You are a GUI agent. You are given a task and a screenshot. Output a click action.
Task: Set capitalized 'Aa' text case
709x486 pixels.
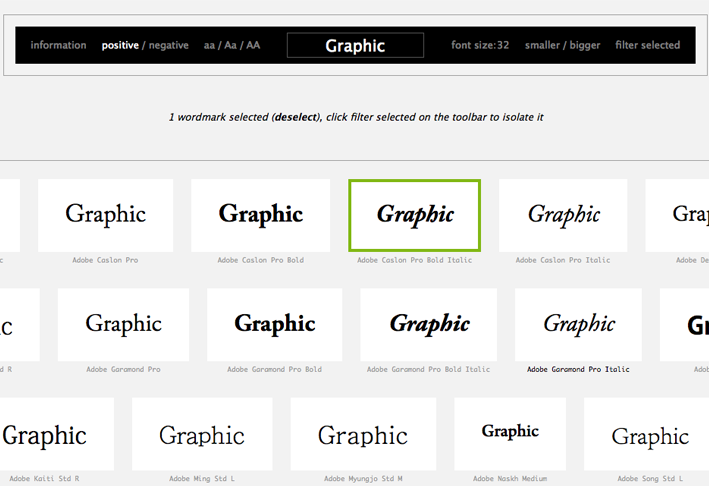click(x=231, y=45)
